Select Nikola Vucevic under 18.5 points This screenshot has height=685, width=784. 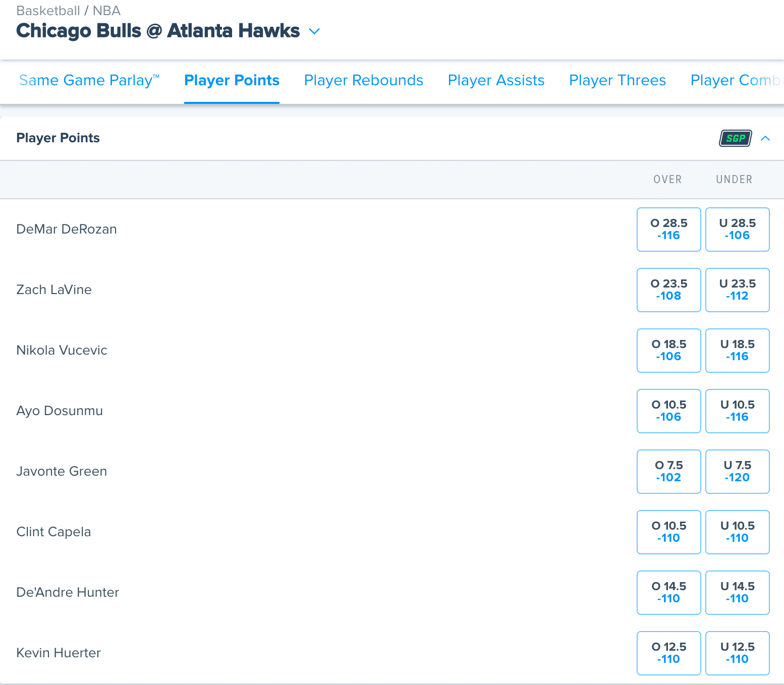point(738,351)
